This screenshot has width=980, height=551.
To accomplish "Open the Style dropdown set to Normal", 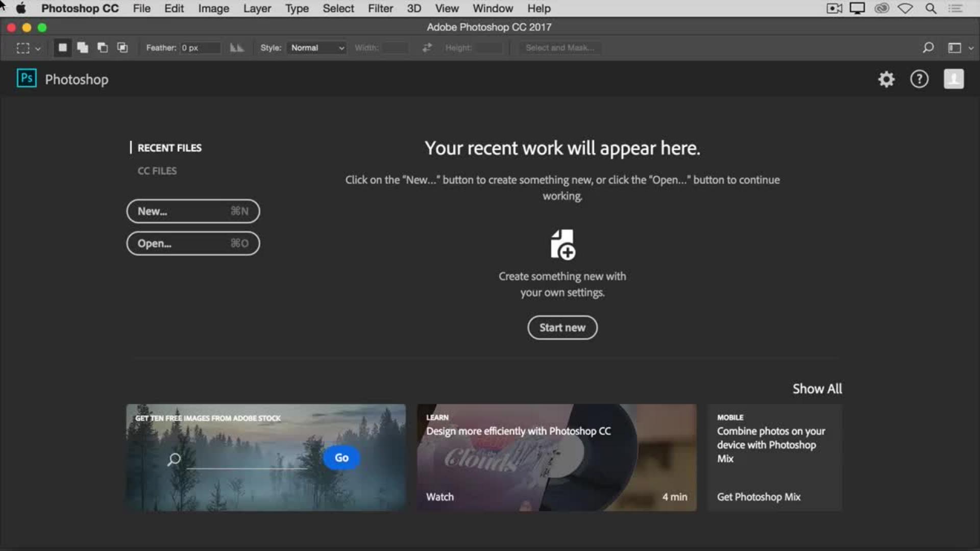I will tap(317, 47).
